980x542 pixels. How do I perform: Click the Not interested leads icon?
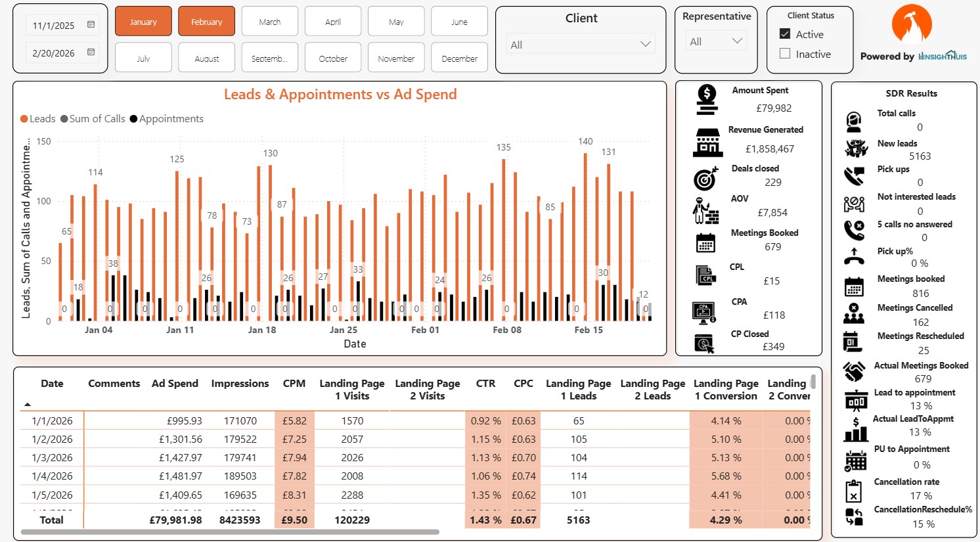click(x=854, y=204)
